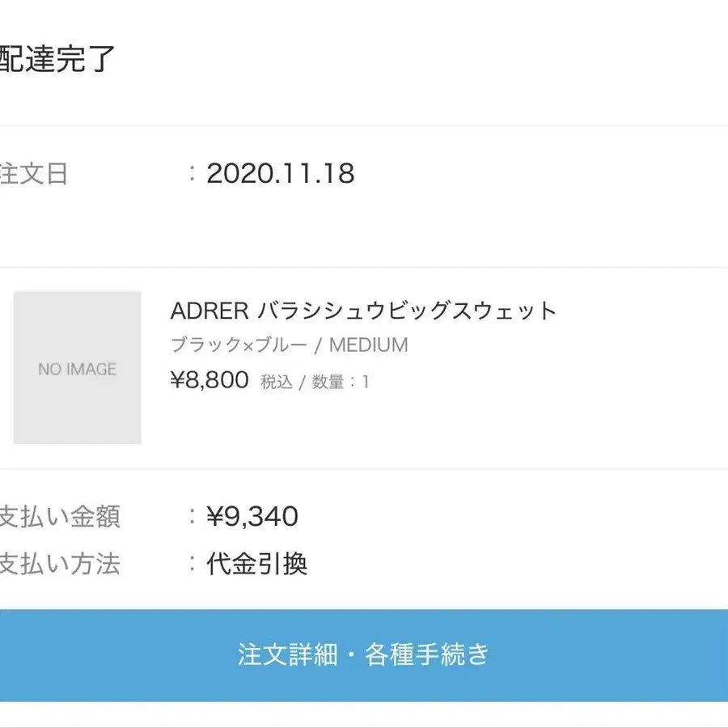Image resolution: width=728 pixels, height=728 pixels.
Task: Click the 税込 tax-included label
Action: (x=277, y=383)
